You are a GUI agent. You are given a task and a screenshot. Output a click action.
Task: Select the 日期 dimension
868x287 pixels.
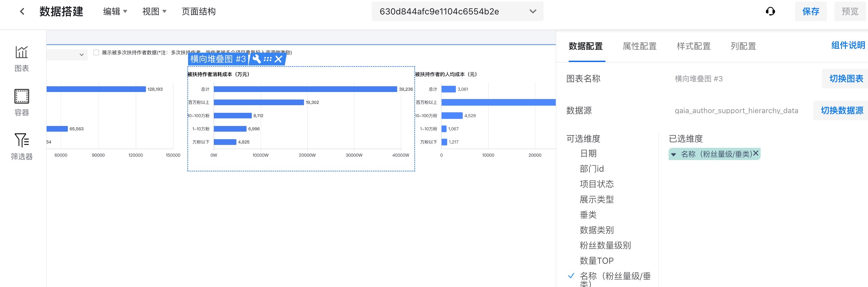pos(588,154)
